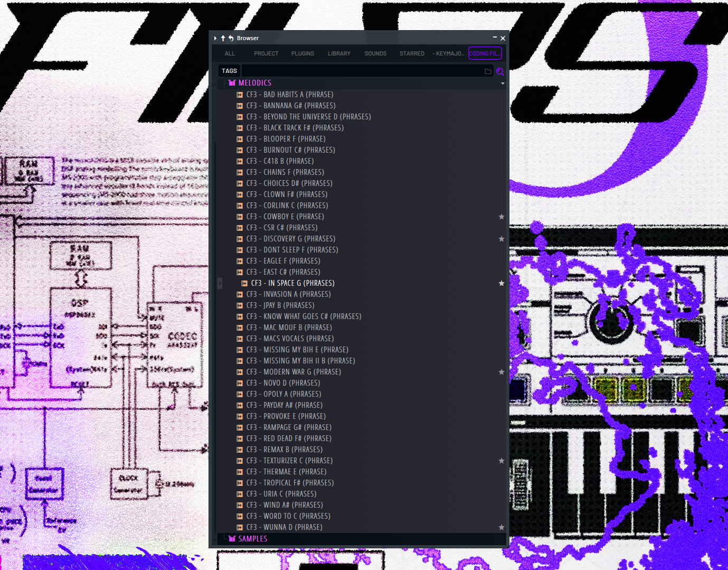Open the MELODICS header dropdown arrow
This screenshot has height=570, width=728.
click(502, 83)
